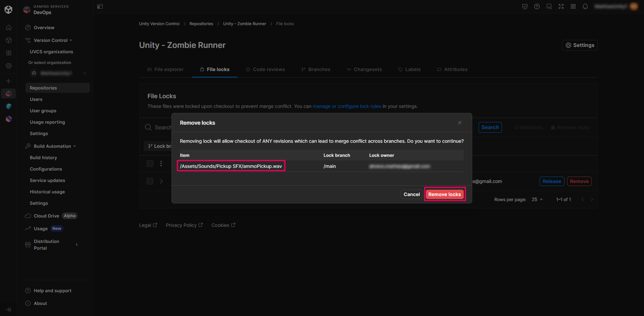Confirm with the red Remove locks button
Image resolution: width=644 pixels, height=316 pixels.
(444, 194)
